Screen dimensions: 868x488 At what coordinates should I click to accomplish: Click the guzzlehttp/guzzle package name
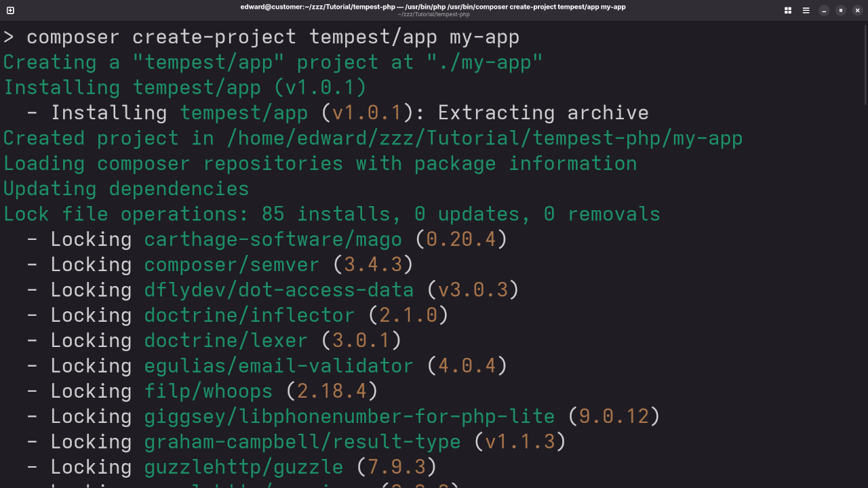(x=243, y=467)
